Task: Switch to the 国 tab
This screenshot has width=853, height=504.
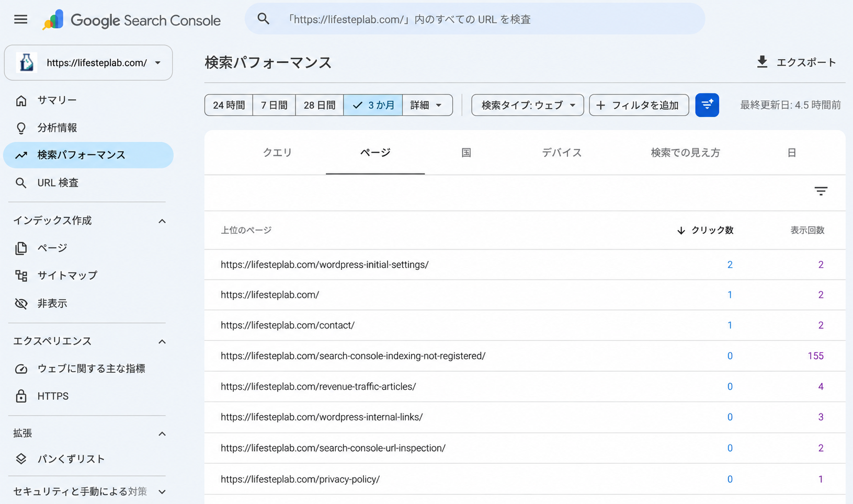Action: pyautogui.click(x=466, y=153)
